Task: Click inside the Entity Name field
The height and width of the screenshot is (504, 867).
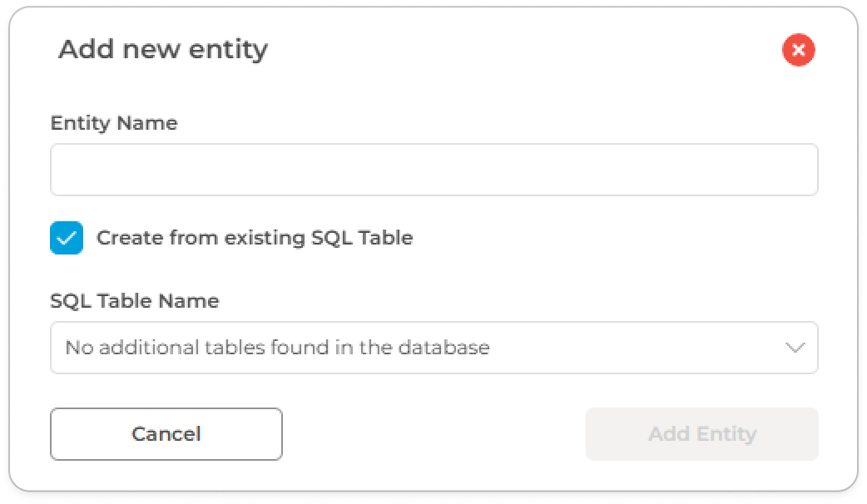Action: click(433, 170)
